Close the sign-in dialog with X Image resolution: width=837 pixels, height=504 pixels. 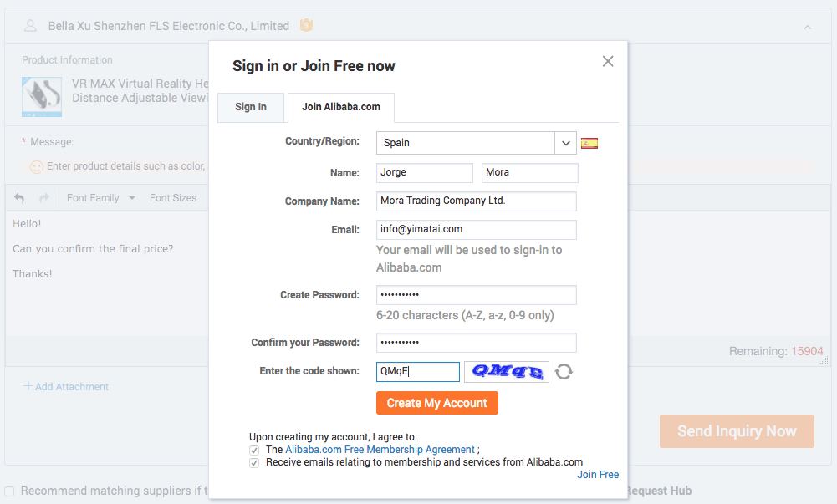point(608,61)
